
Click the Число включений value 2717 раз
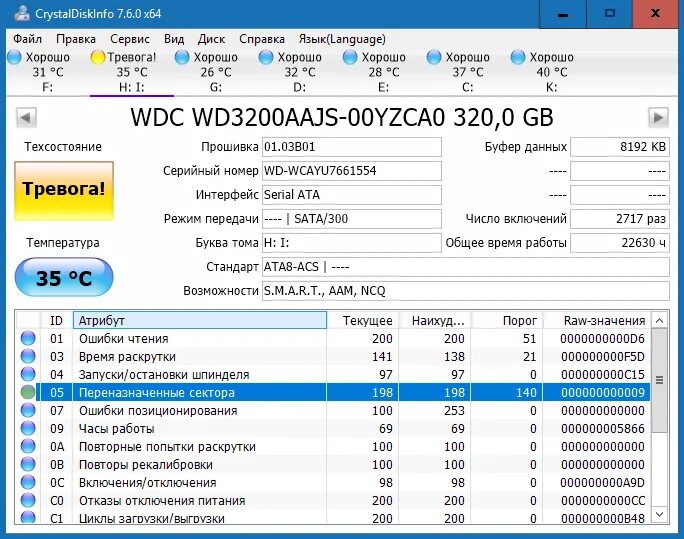620,219
